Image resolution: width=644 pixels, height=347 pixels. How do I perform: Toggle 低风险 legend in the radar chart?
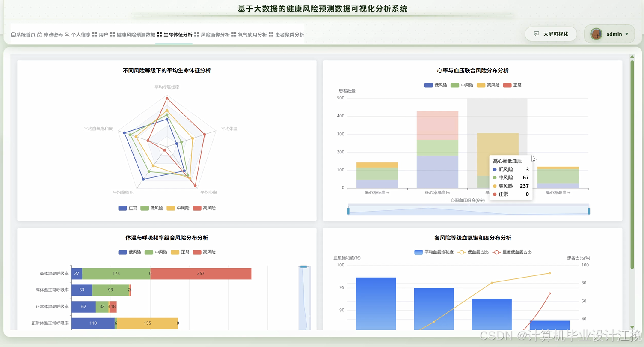coord(153,208)
